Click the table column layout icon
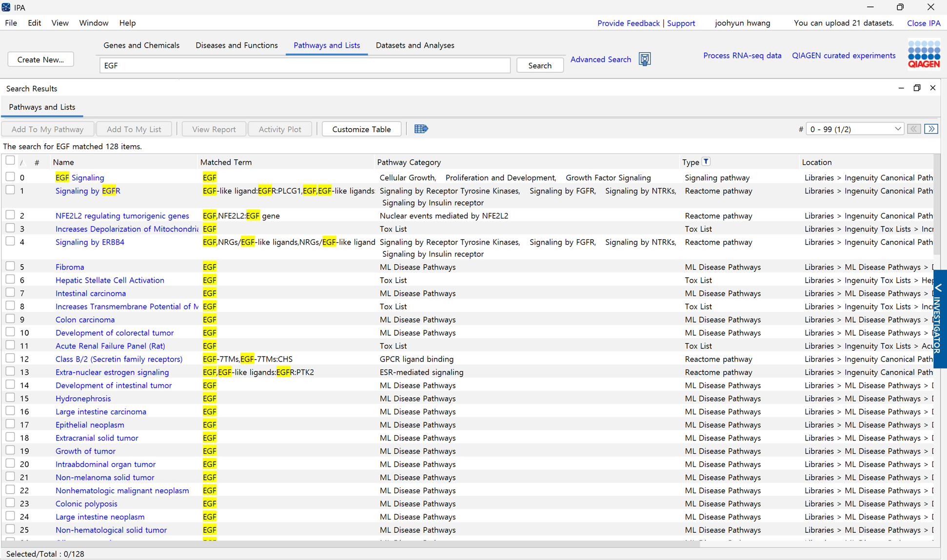This screenshot has height=560, width=947. tap(421, 129)
